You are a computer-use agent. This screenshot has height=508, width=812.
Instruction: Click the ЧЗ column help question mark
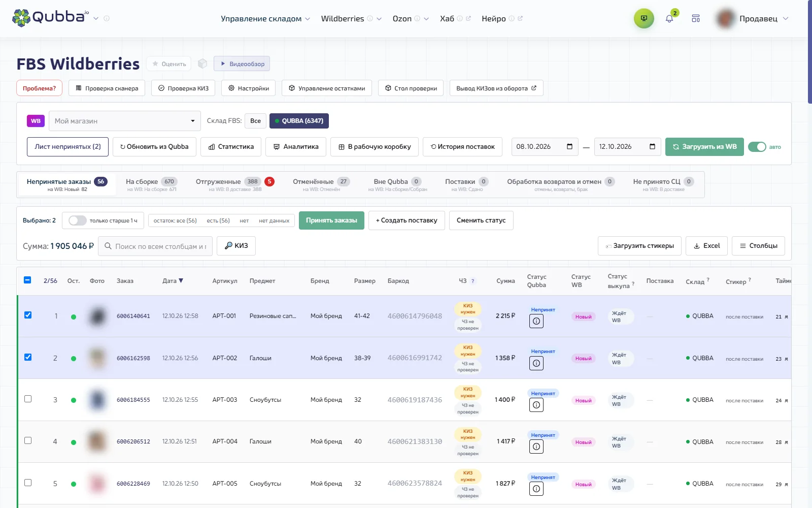click(x=473, y=281)
